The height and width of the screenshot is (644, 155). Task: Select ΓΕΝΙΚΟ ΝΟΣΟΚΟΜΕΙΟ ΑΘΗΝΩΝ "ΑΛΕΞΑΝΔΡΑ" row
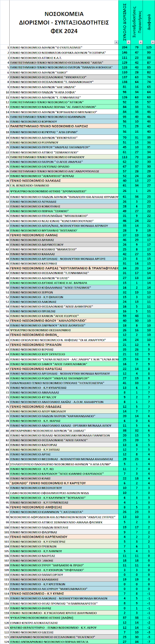(x=77, y=87)
